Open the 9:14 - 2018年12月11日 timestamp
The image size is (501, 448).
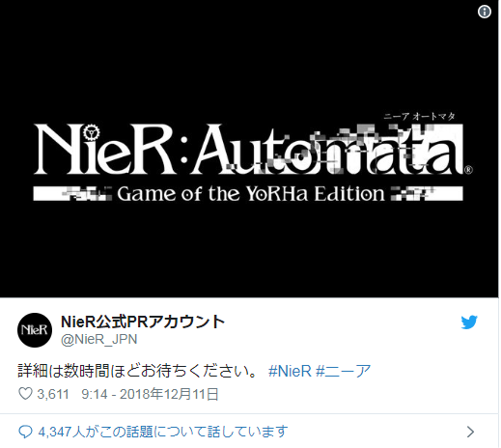(x=150, y=394)
